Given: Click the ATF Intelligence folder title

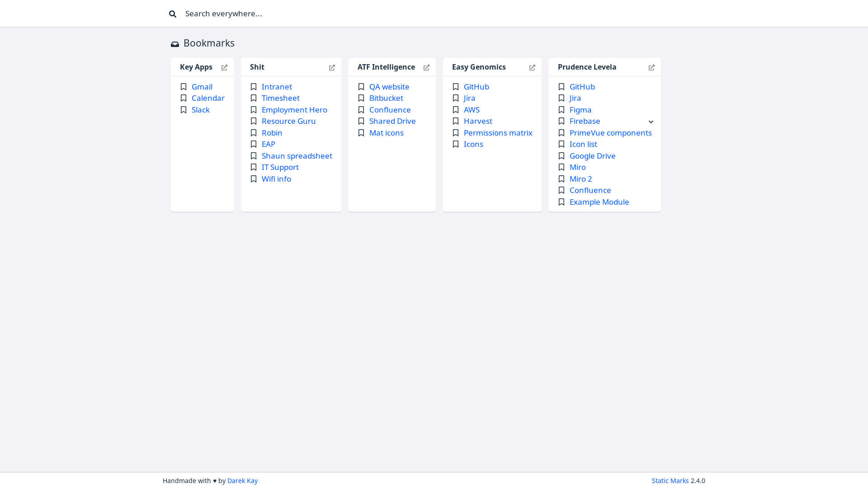Looking at the screenshot, I should (x=386, y=67).
